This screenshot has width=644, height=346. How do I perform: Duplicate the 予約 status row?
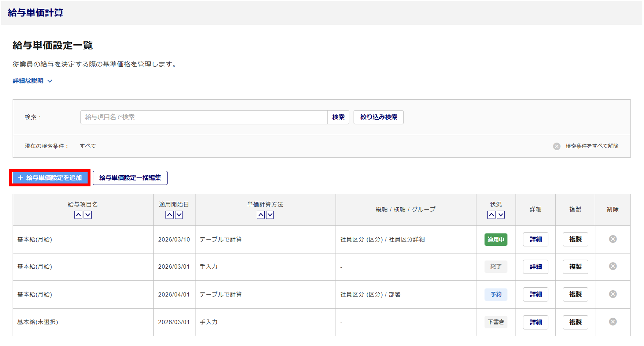click(575, 294)
